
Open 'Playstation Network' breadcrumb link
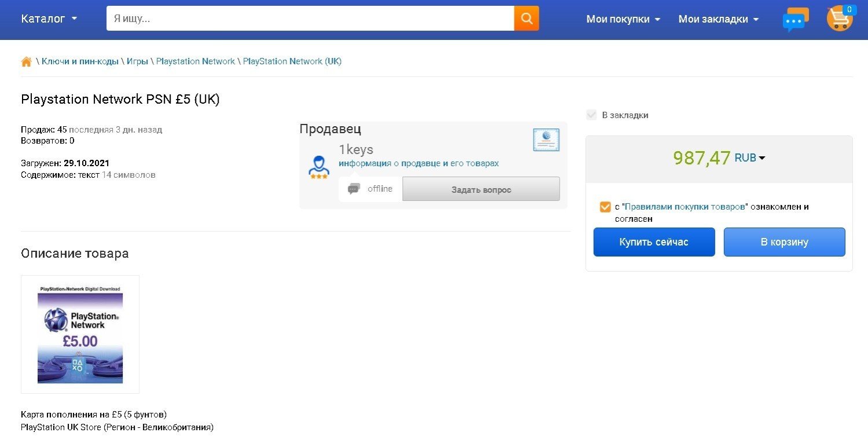[x=196, y=61]
